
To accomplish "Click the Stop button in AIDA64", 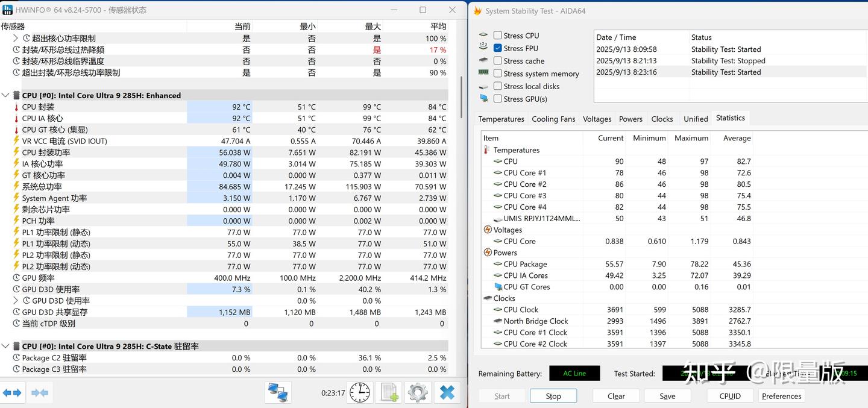I will 553,396.
